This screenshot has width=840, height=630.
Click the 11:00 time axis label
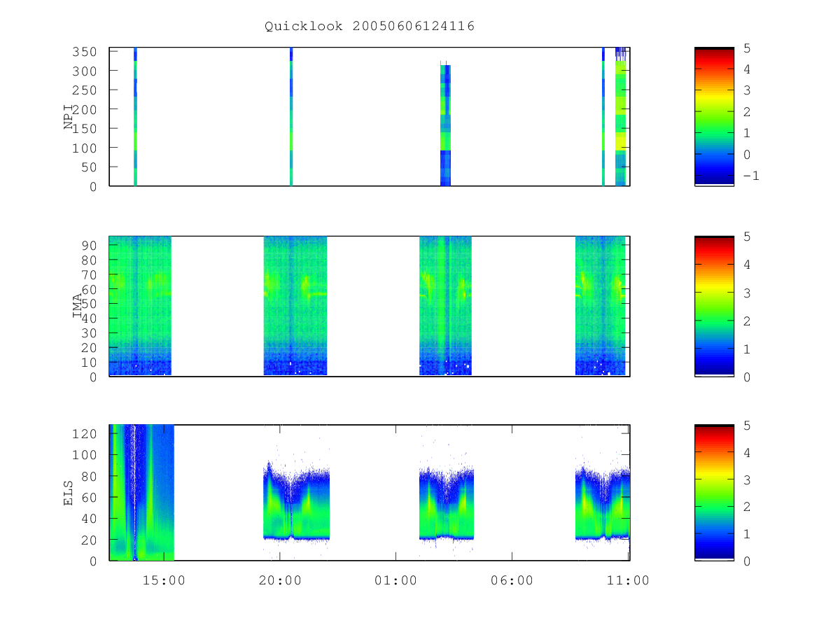(628, 580)
